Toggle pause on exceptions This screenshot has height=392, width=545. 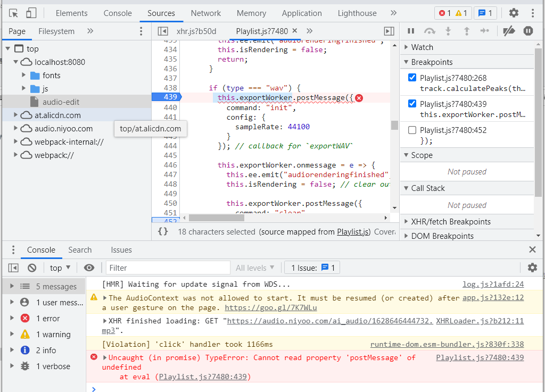[528, 31]
